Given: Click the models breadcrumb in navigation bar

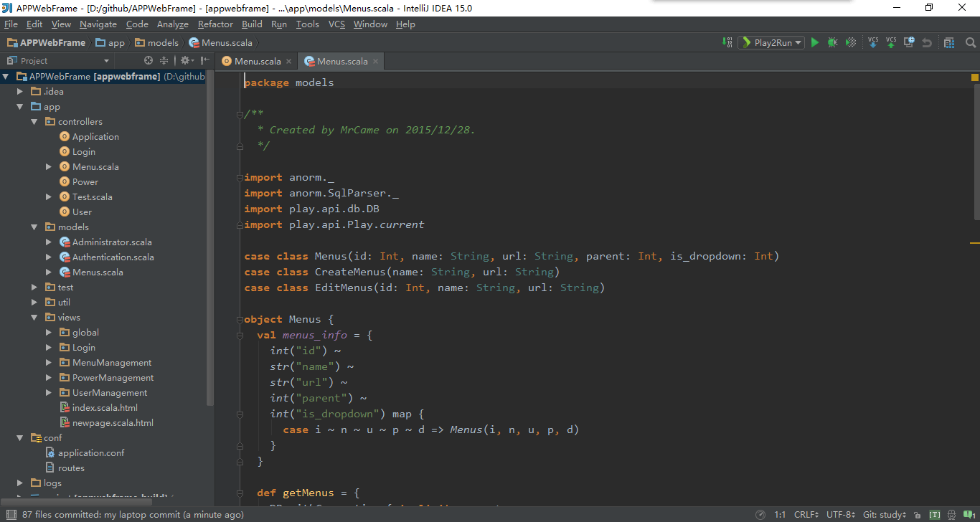Looking at the screenshot, I should [x=156, y=43].
